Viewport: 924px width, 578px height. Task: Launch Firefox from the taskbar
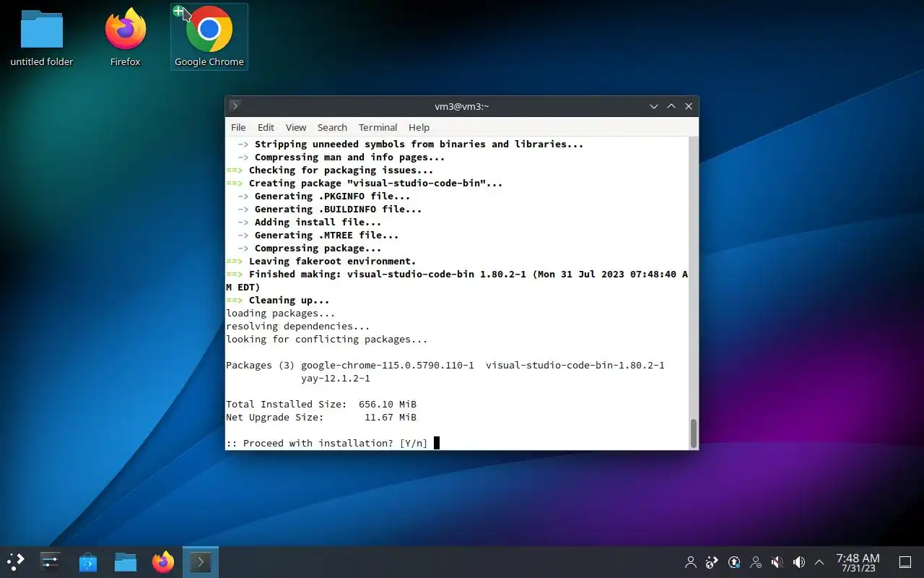point(163,561)
